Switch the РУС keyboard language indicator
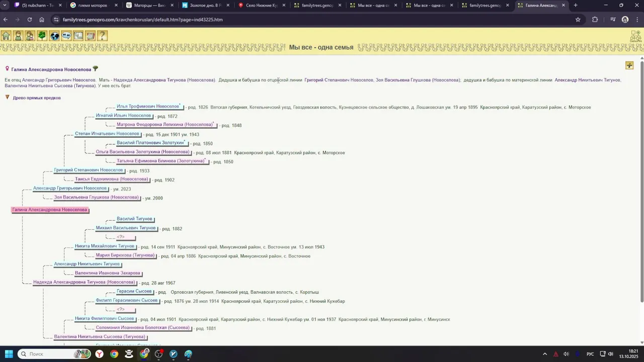This screenshot has height=362, width=644. pyautogui.click(x=591, y=354)
